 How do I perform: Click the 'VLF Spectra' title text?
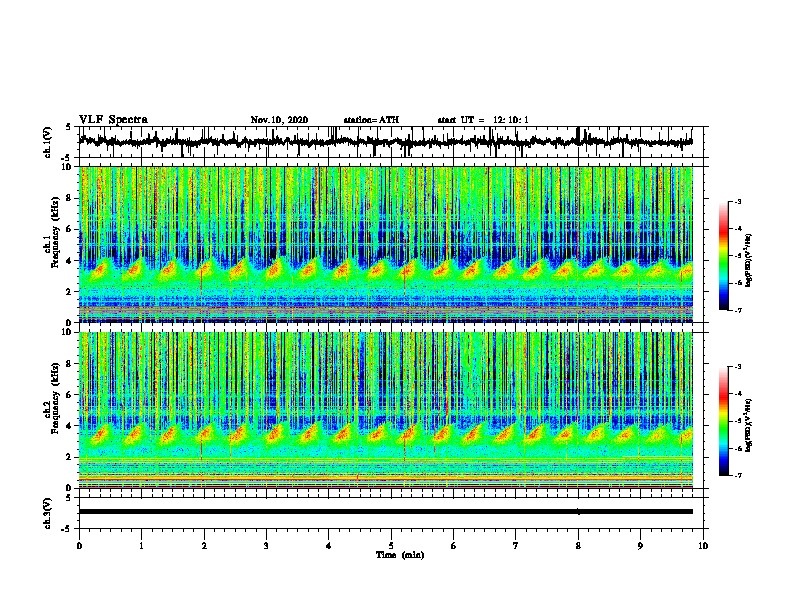(113, 119)
